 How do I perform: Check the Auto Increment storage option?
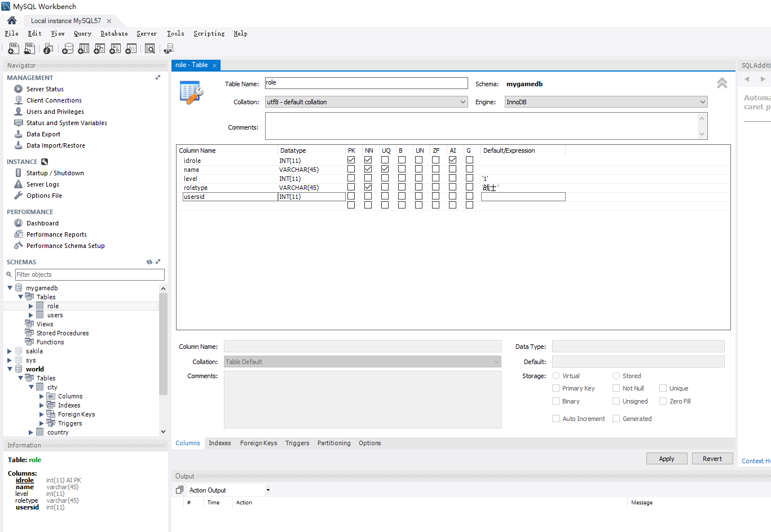pyautogui.click(x=556, y=419)
